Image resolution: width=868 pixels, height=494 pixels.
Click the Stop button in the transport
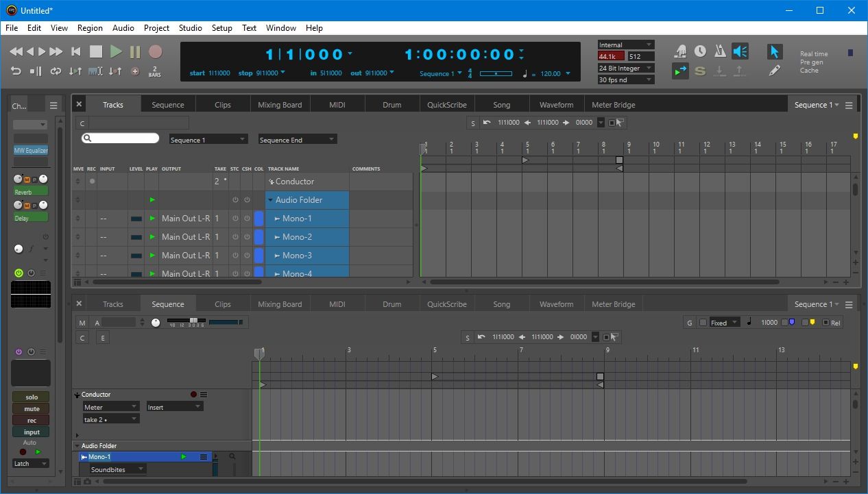(95, 51)
